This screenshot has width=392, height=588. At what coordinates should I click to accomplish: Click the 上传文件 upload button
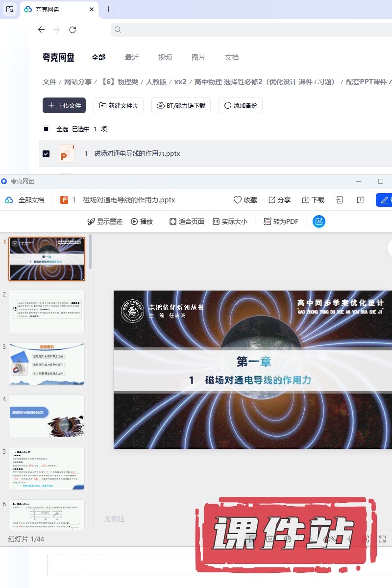tap(64, 105)
